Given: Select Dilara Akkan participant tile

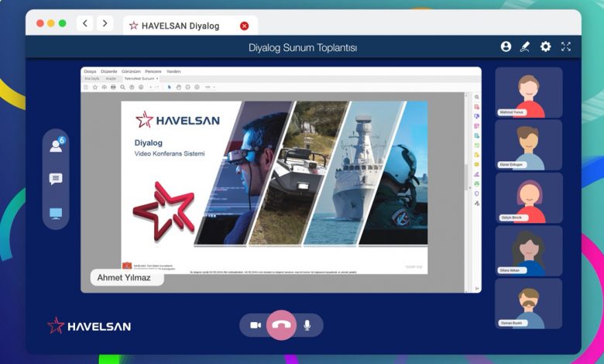Looking at the screenshot, I should click(529, 251).
